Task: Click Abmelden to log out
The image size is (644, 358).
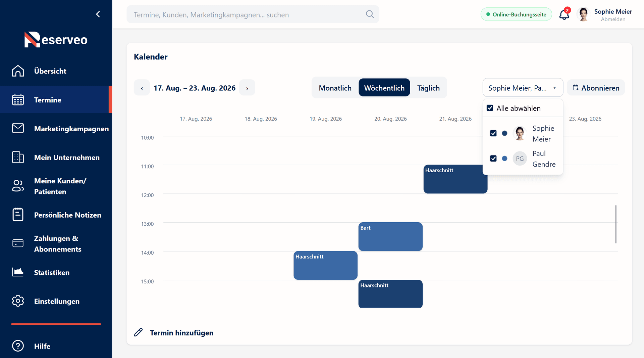Action: [613, 19]
